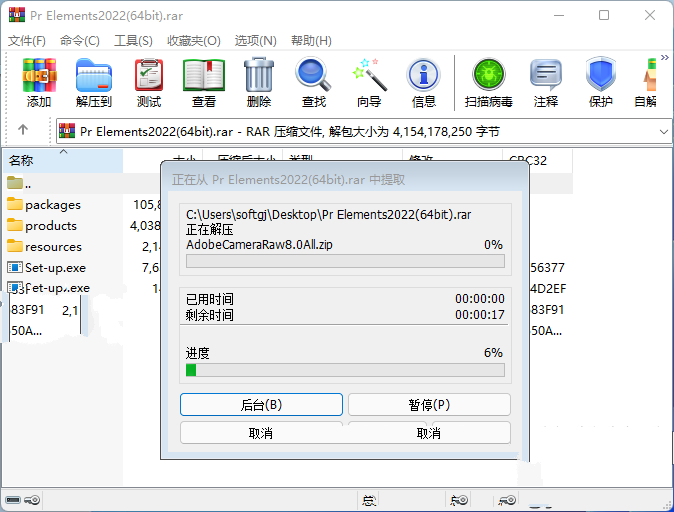Click the parent folder '..' entry
The width and height of the screenshot is (674, 512).
point(19,184)
